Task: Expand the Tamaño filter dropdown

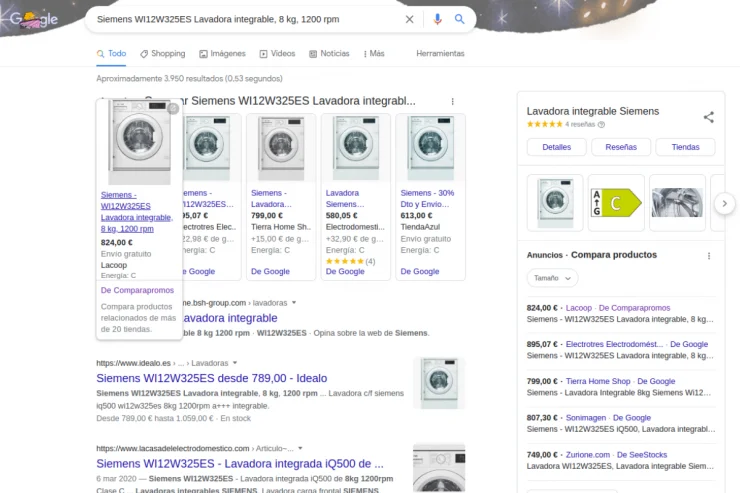Action: 552,278
